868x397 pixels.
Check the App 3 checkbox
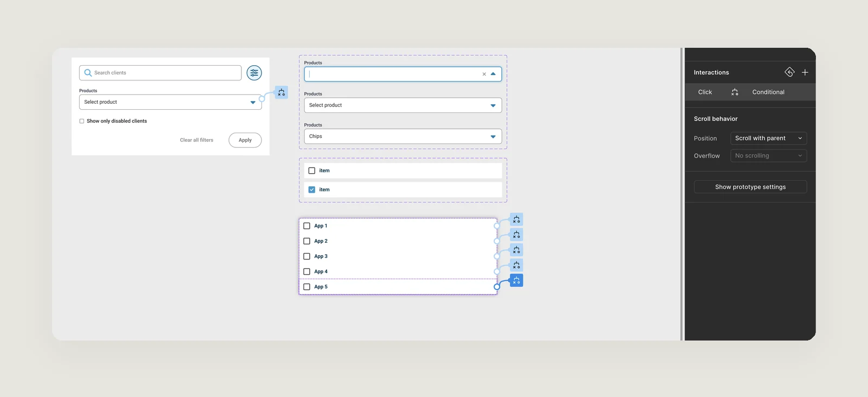[x=307, y=256]
